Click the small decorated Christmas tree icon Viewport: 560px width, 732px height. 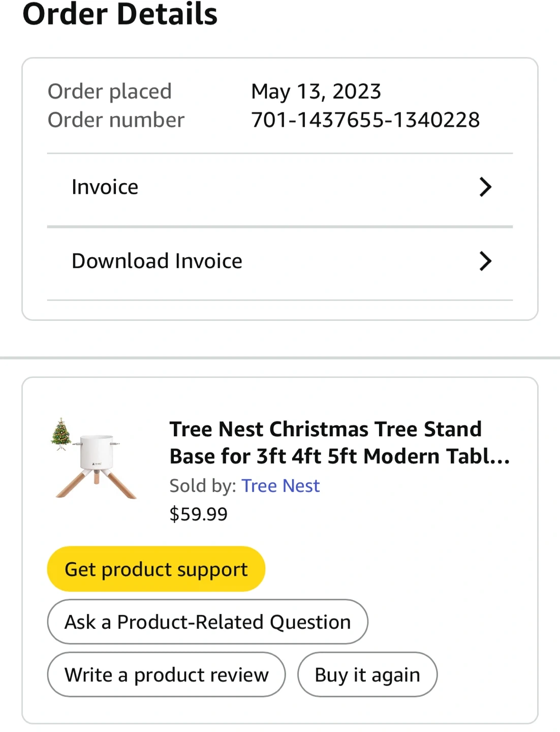pyautogui.click(x=61, y=434)
